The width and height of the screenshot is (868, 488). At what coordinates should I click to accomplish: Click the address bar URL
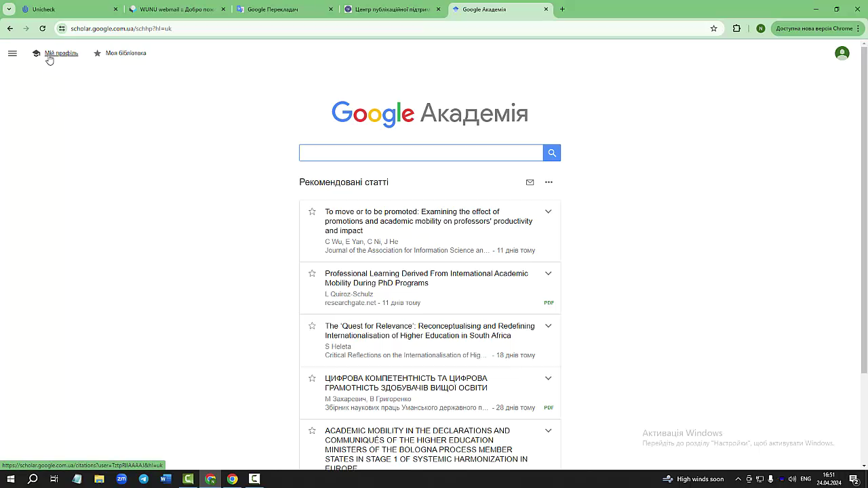click(121, 28)
